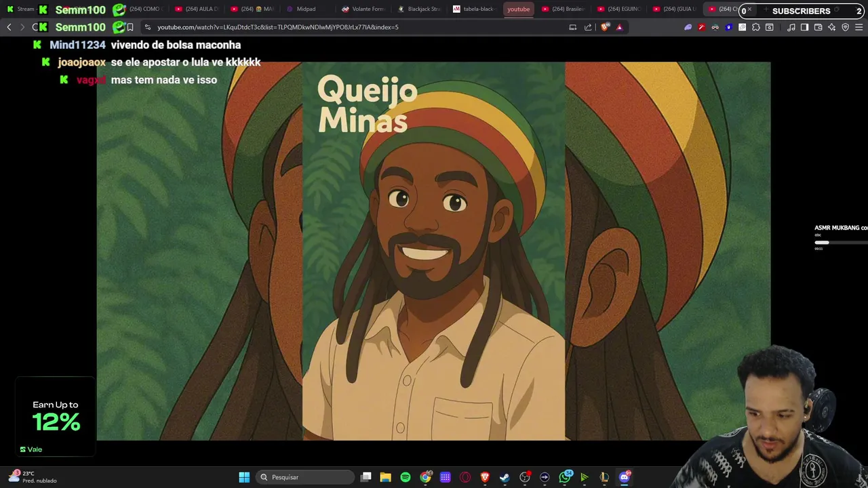This screenshot has height=488, width=868.
Task: Go forward with the browser forward arrow
Action: click(22, 27)
